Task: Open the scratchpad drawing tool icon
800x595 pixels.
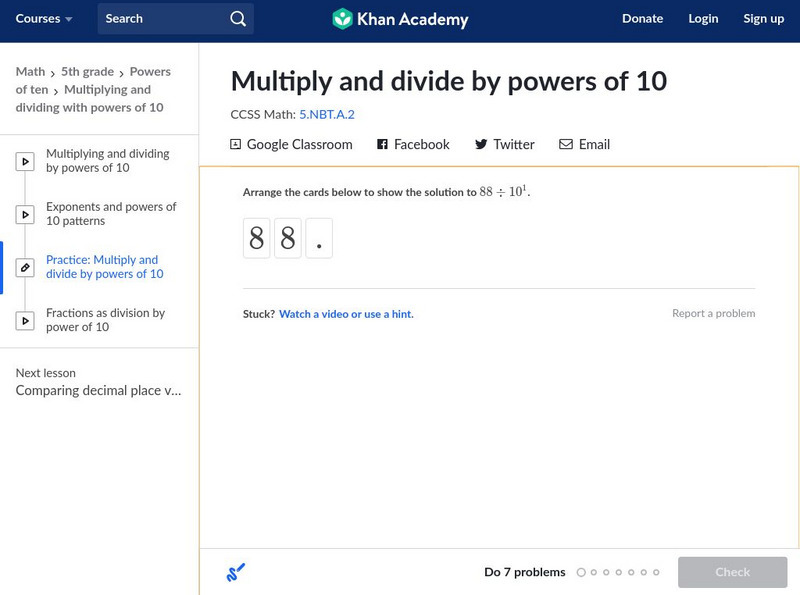Action: point(236,572)
